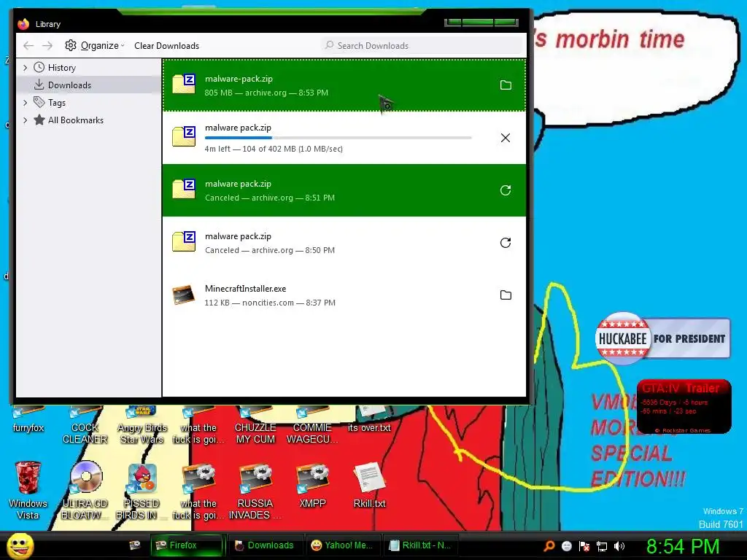Select the MinecraftInstaller.exe file name
This screenshot has height=560, width=747.
pyautogui.click(x=245, y=289)
